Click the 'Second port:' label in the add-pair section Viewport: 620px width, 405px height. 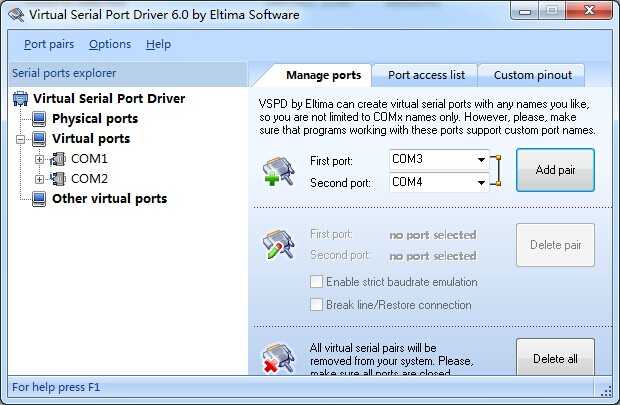340,183
